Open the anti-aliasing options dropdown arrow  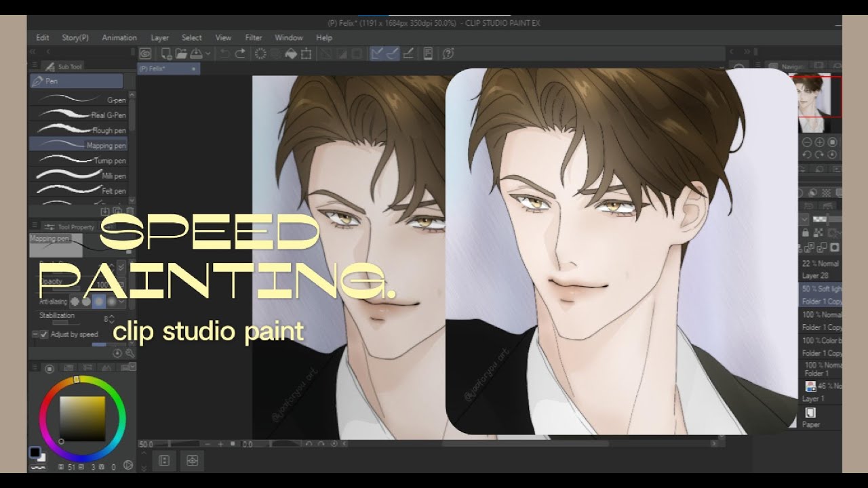[x=122, y=302]
